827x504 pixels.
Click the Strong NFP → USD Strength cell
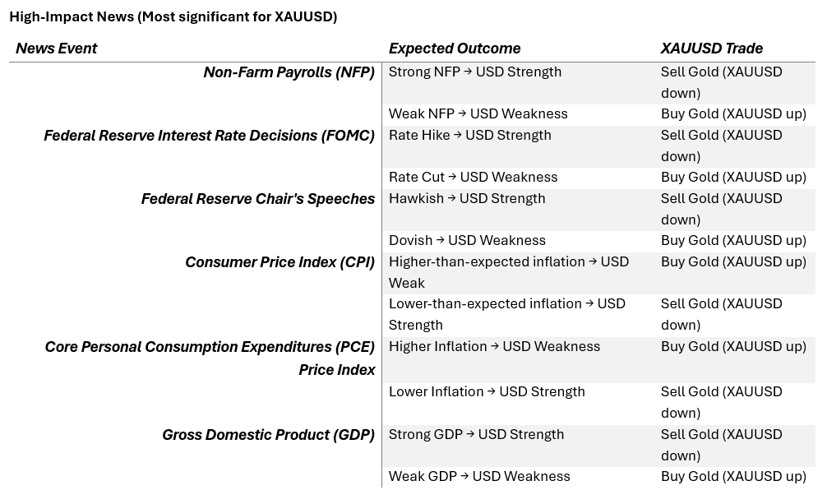tap(475, 72)
